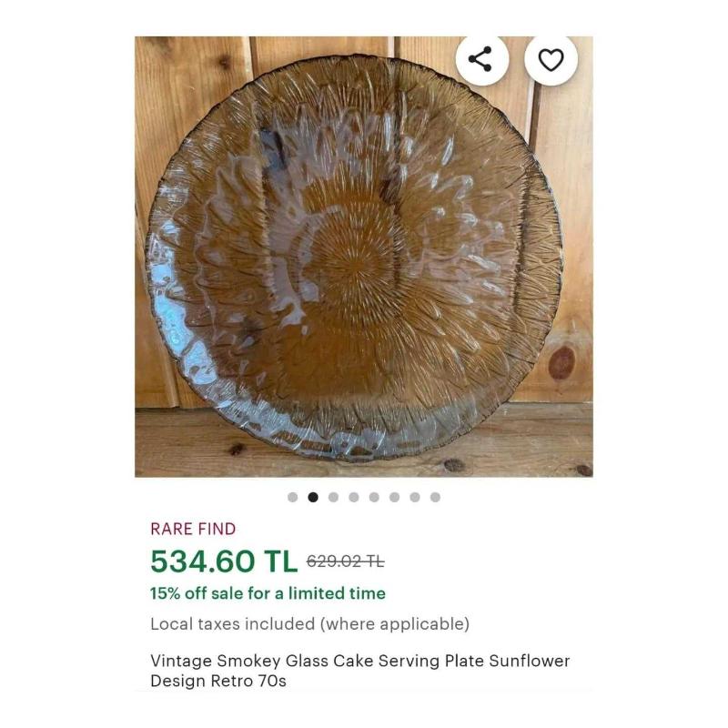This screenshot has height=728, width=728.
Task: Go to the first image carousel dot
Action: 292,497
